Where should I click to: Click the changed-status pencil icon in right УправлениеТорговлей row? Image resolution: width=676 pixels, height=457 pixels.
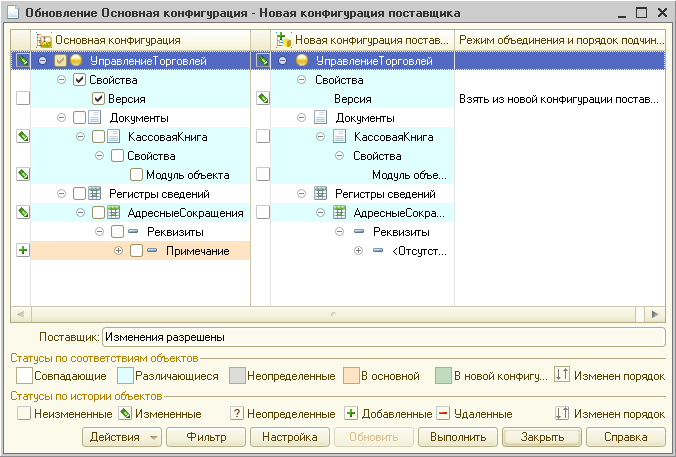point(263,61)
